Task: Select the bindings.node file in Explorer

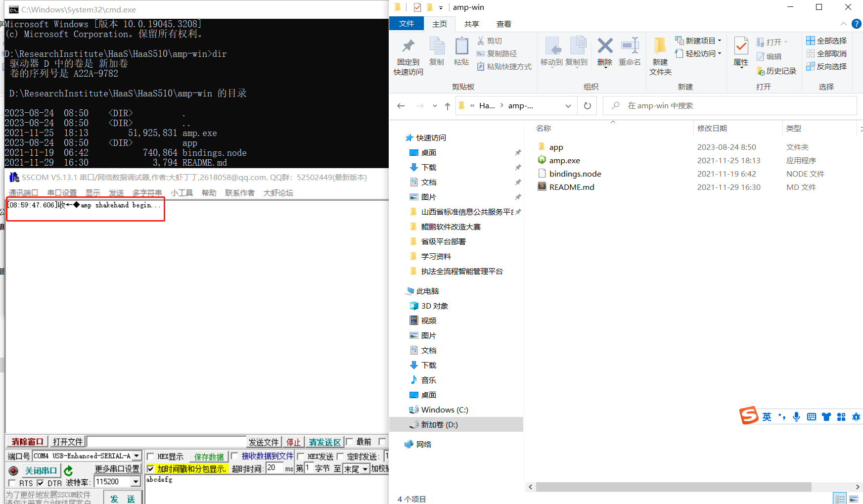Action: [x=575, y=174]
